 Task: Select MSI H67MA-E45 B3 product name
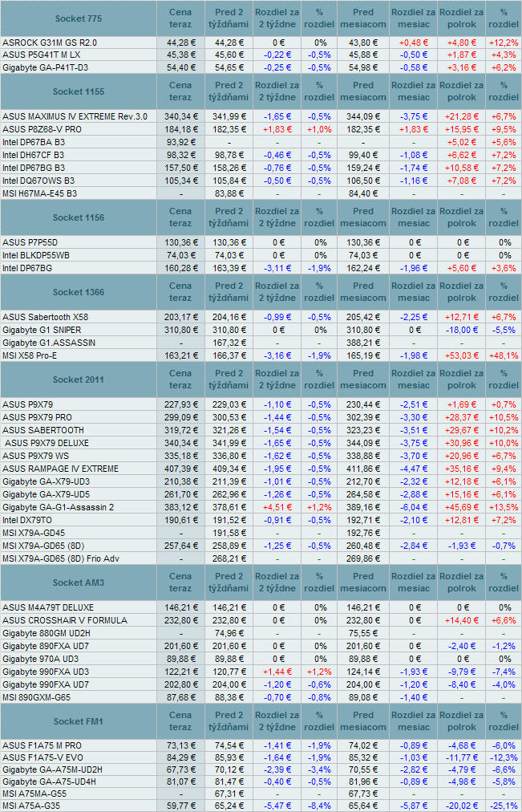[x=40, y=193]
